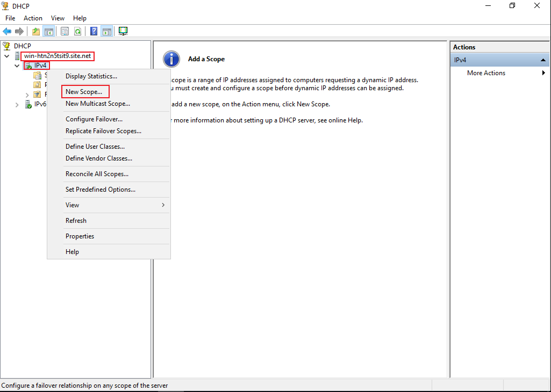Viewport: 551px width, 392px height.
Task: Click the green Refresh toolbar icon
Action: coord(77,31)
